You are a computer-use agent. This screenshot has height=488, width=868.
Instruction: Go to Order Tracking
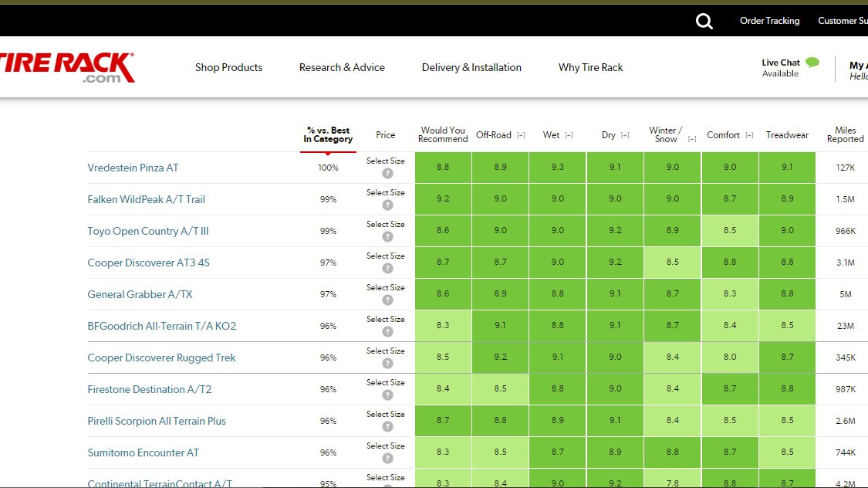[769, 21]
